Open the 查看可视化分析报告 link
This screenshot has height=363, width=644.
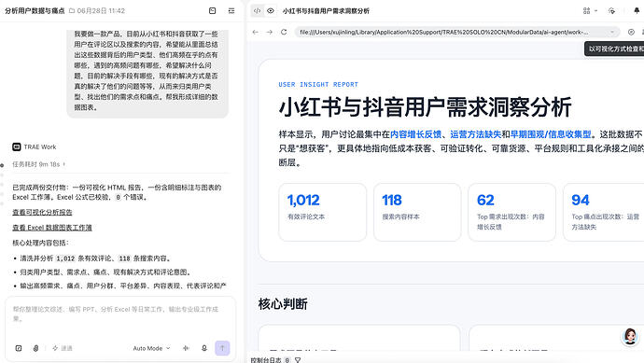(x=42, y=213)
